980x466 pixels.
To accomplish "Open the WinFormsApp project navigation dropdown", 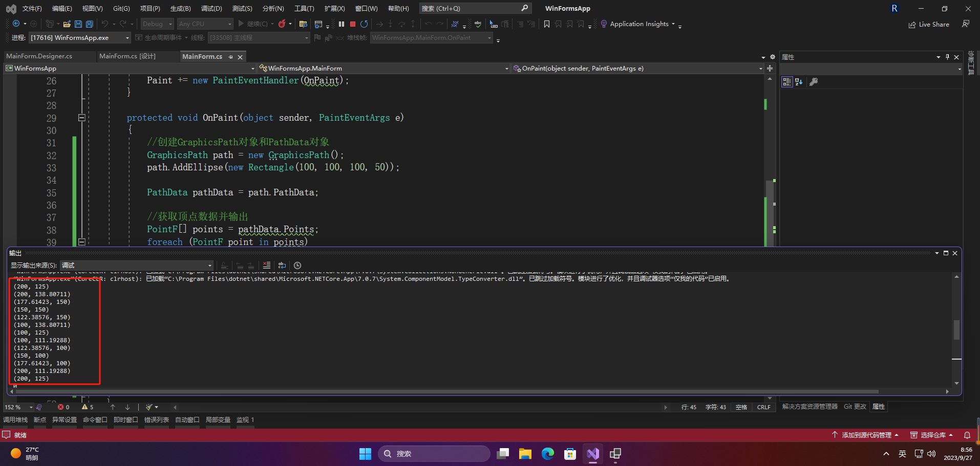I will [130, 68].
